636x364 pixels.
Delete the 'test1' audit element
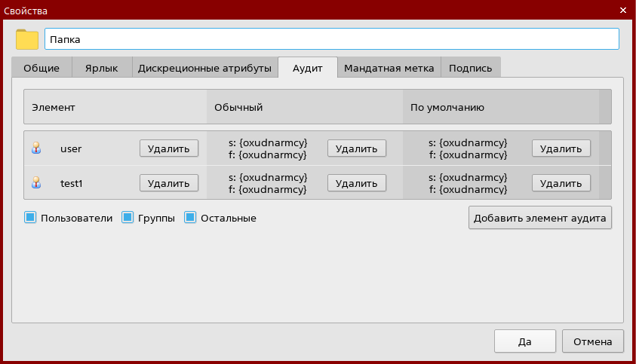pyautogui.click(x=169, y=182)
